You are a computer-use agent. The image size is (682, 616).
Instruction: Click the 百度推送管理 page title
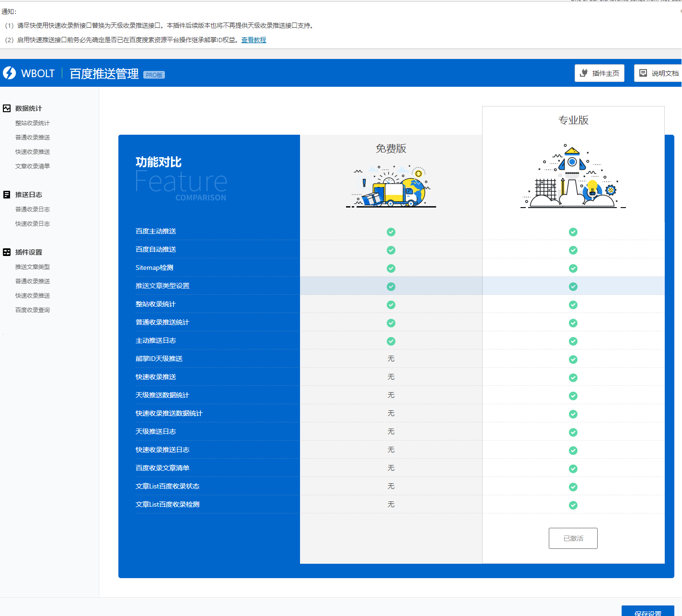(x=104, y=73)
